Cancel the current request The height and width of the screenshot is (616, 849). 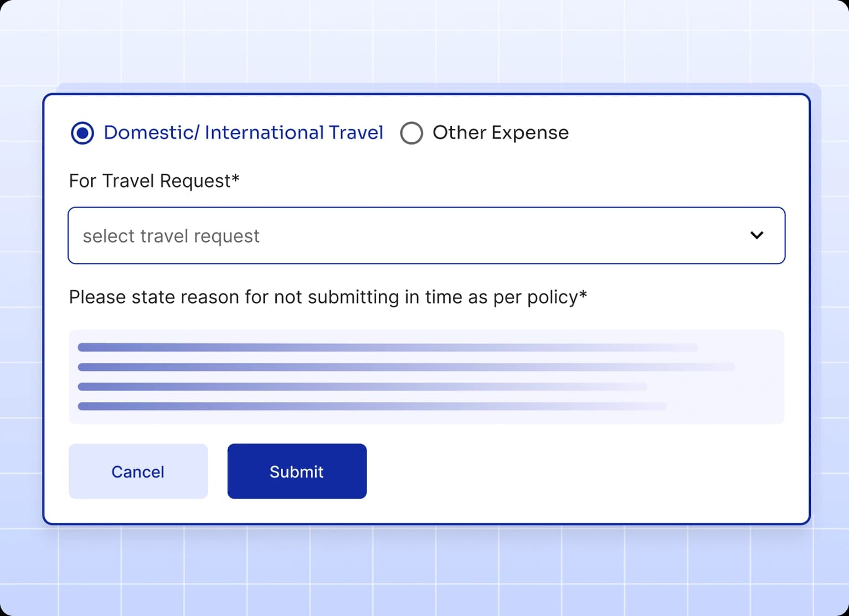tap(138, 471)
